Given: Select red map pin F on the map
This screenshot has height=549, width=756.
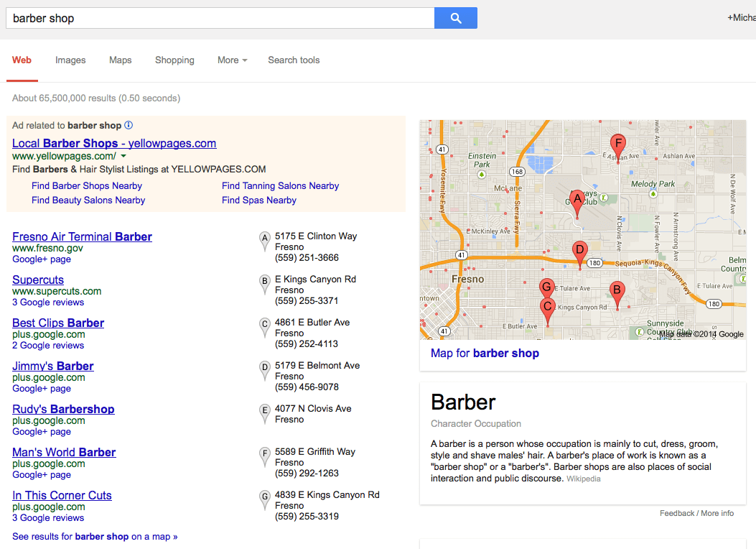Looking at the screenshot, I should point(618,147).
